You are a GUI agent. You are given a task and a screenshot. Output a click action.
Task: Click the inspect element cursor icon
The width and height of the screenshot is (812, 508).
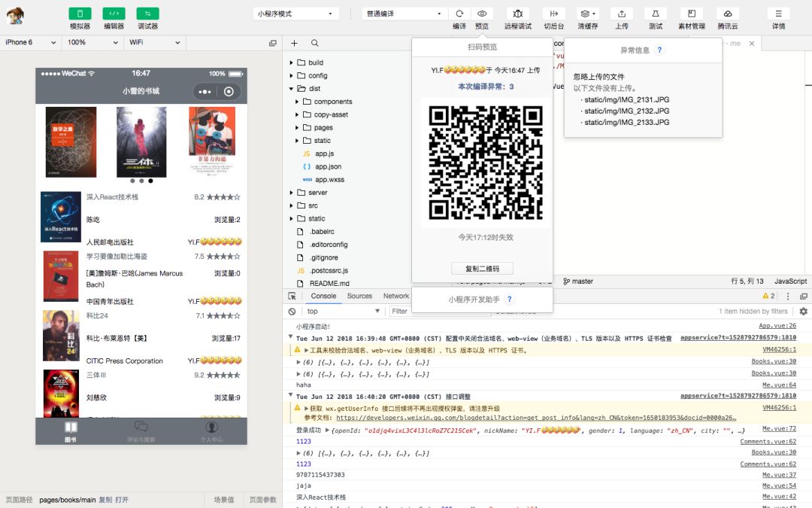(292, 296)
